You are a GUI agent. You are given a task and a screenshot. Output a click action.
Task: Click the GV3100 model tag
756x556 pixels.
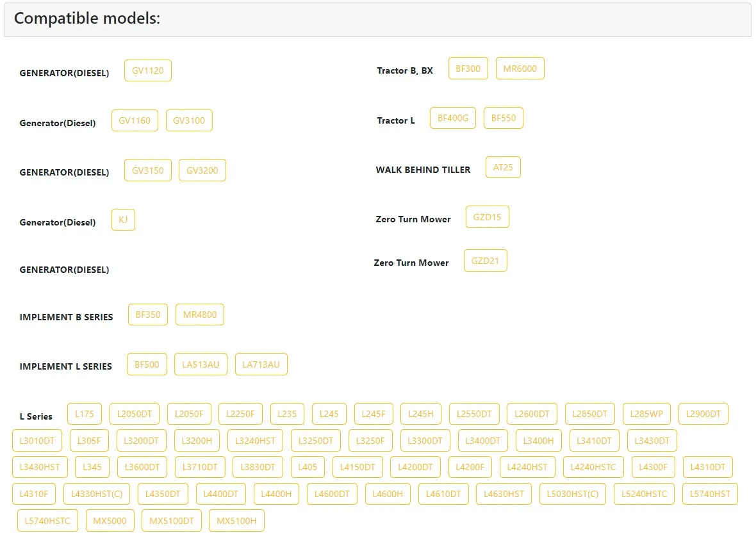(x=189, y=120)
